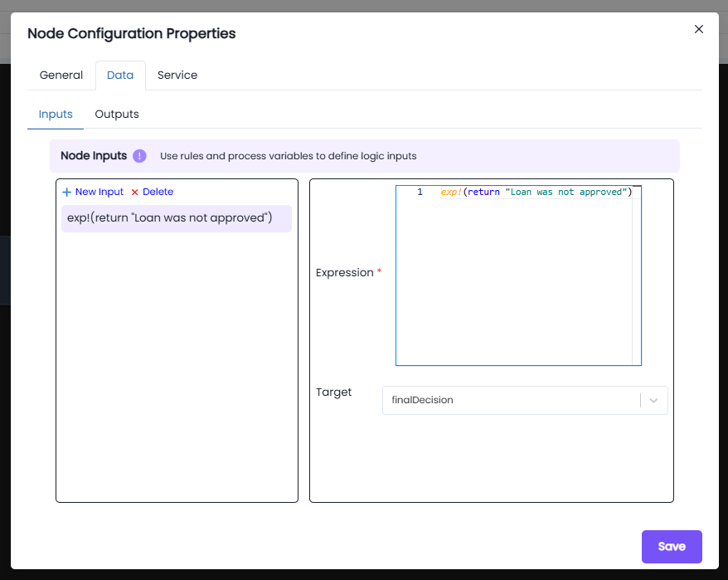Expand Target dropdown chevron arrow
This screenshot has height=580, width=728.
point(653,401)
